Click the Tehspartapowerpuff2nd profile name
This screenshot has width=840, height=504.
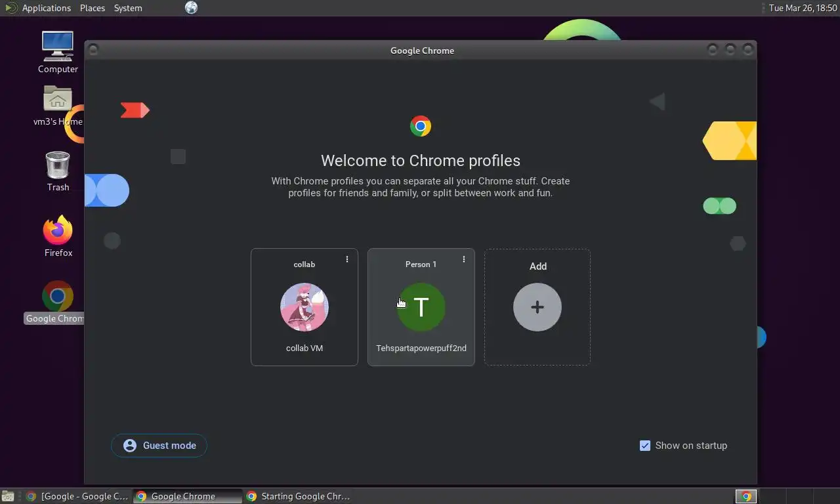point(421,348)
